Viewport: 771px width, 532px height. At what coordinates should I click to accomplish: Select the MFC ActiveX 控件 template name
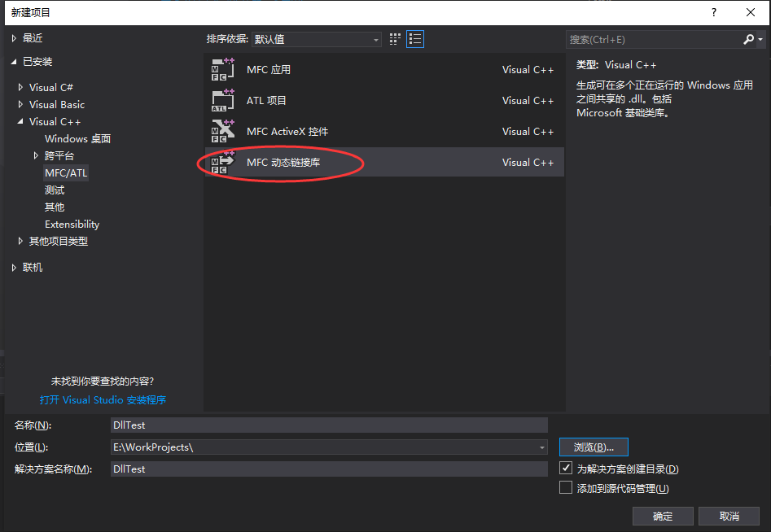point(287,132)
